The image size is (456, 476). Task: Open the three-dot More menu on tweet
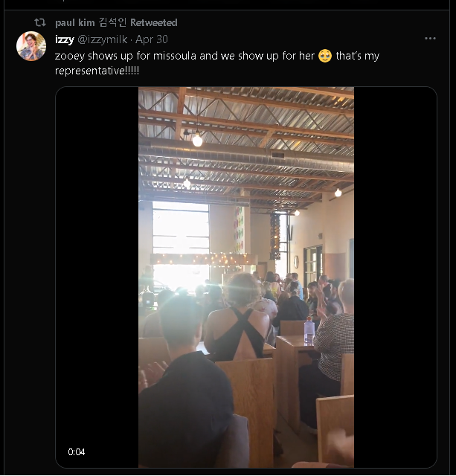[430, 39]
